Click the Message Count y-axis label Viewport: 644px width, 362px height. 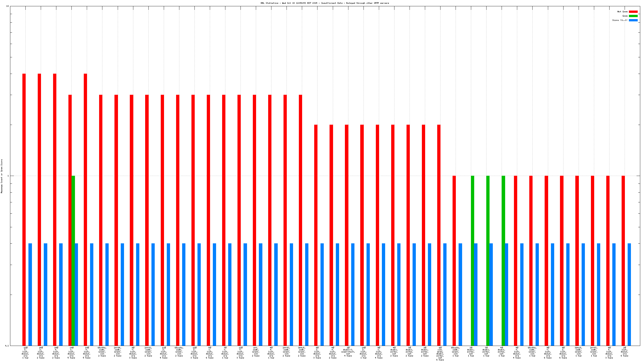click(2, 176)
